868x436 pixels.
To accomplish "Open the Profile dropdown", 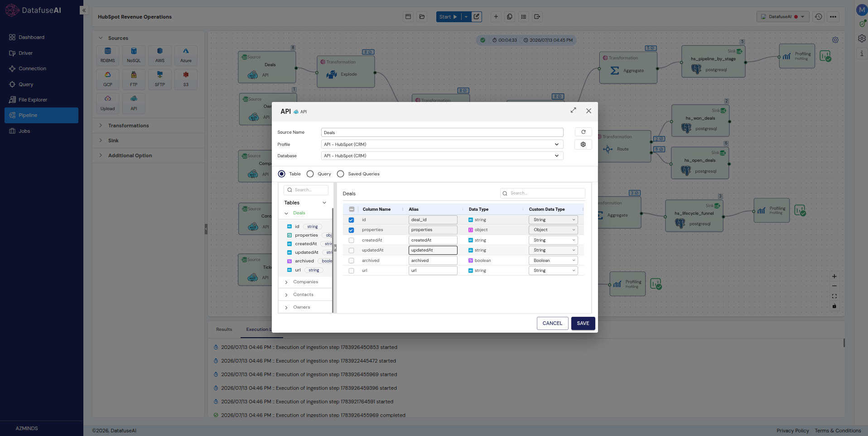I will pyautogui.click(x=442, y=144).
